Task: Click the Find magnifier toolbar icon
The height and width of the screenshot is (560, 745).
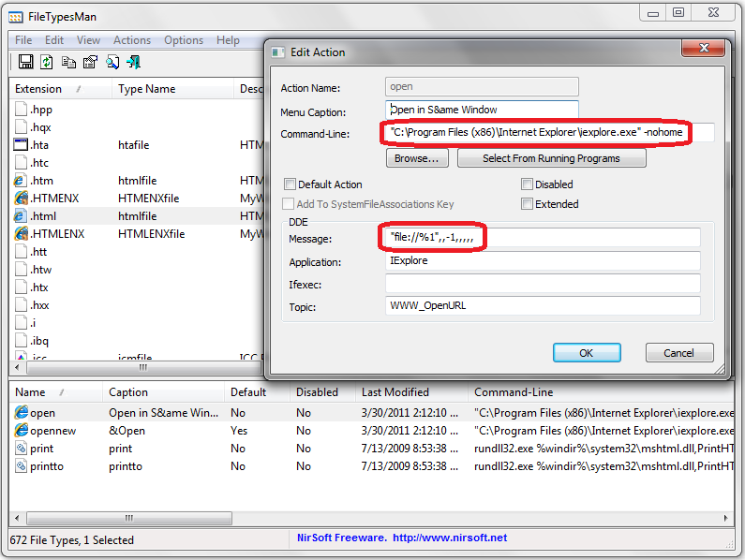Action: click(x=112, y=63)
